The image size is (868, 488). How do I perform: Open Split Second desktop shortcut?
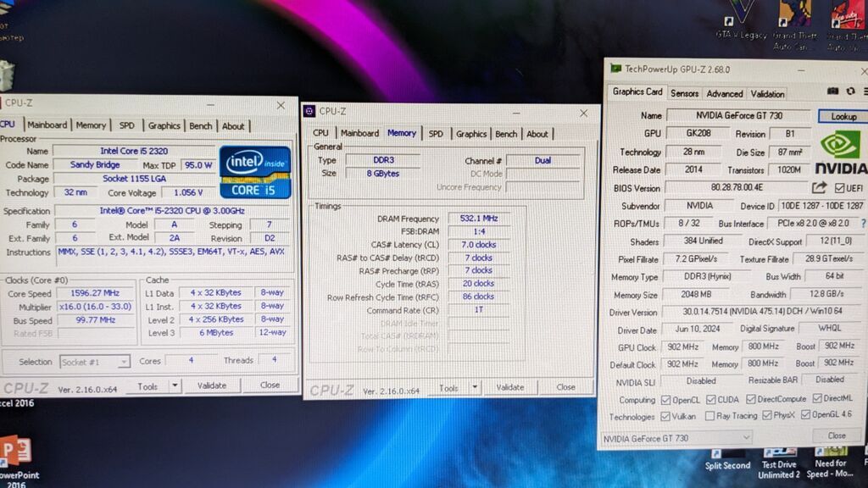[727, 460]
